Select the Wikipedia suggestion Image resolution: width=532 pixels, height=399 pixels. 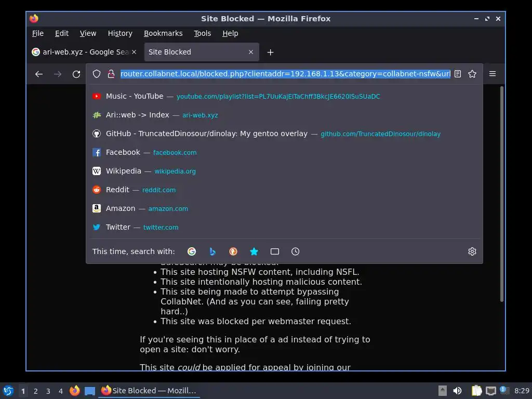(284, 171)
